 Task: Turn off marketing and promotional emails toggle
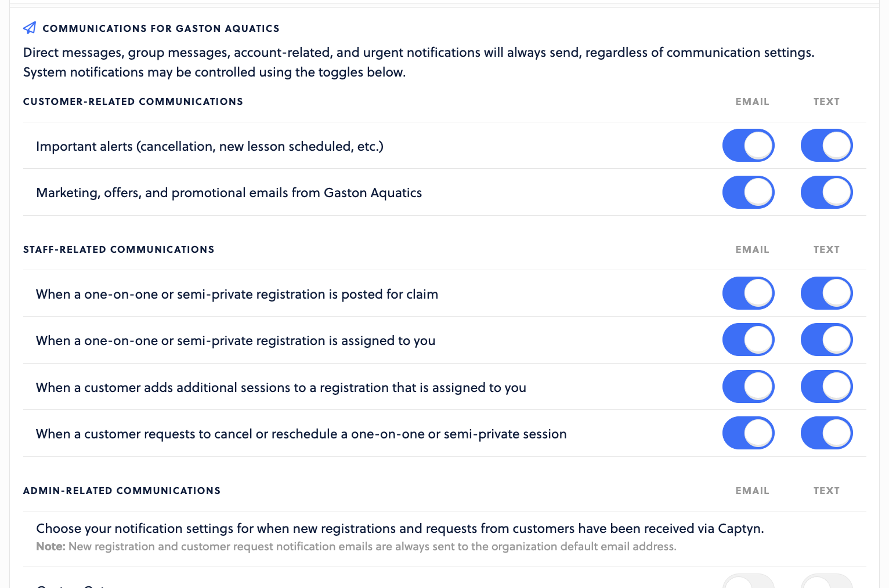[748, 193]
